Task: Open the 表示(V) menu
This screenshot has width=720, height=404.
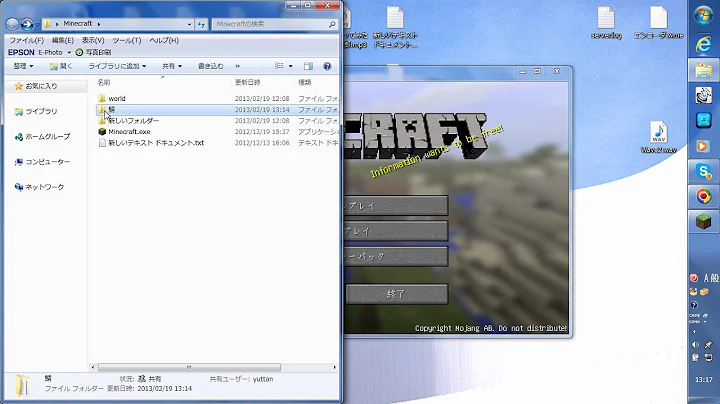Action: (x=93, y=40)
